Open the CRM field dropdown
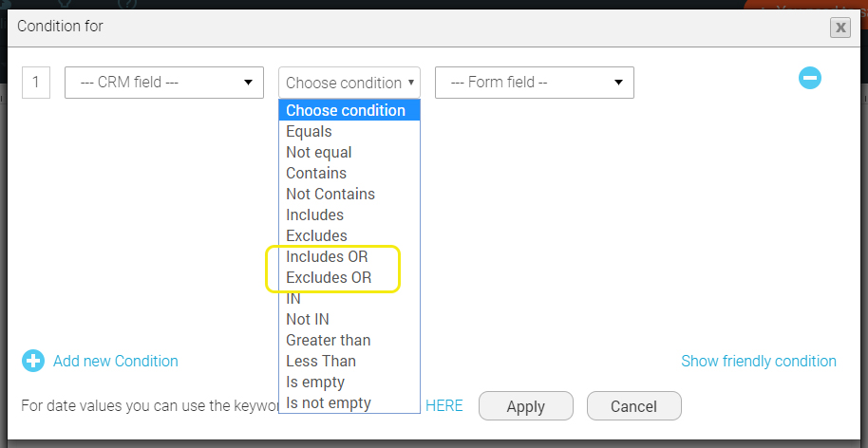Viewport: 868px width, 448px height. (x=164, y=83)
